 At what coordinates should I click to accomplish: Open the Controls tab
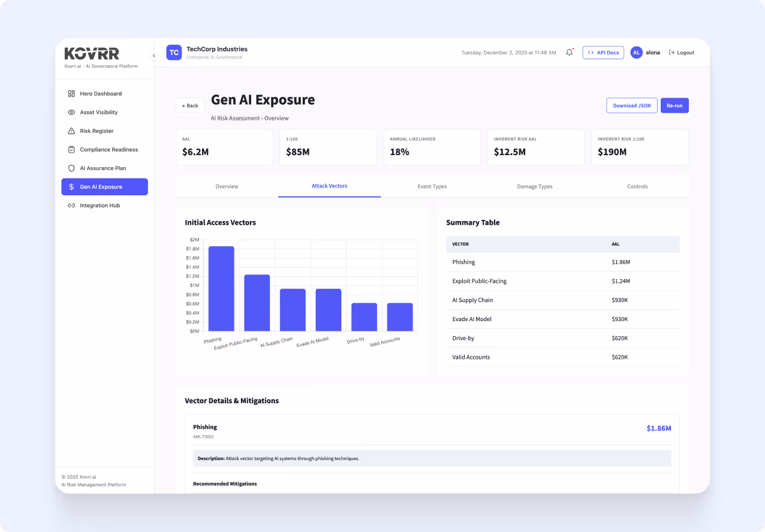[637, 186]
